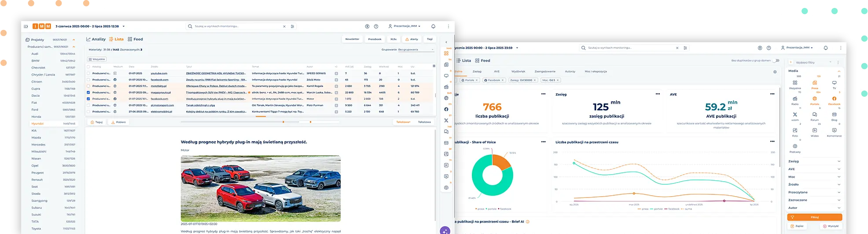Screen dimensions: 868x234
Task: Select the Radio media filter icon
Action: click(x=795, y=99)
